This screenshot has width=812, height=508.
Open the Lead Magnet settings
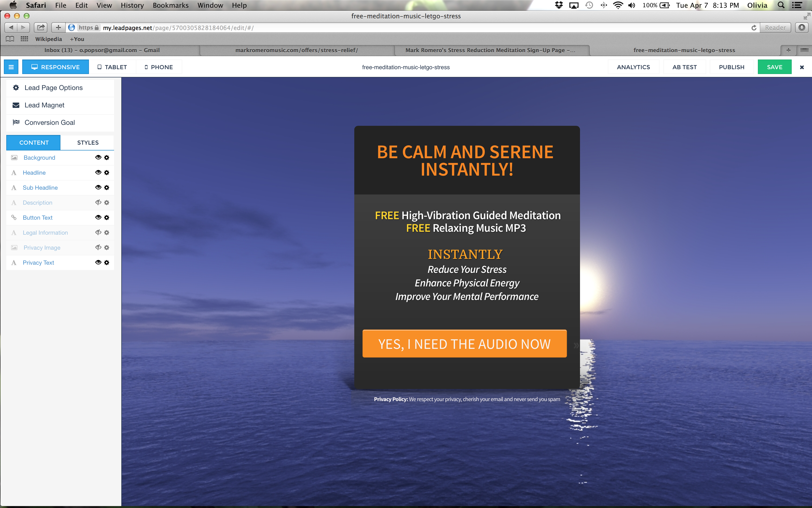[60, 105]
